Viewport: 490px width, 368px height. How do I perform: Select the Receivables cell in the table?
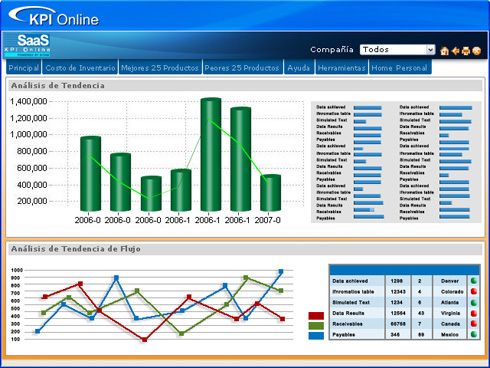click(x=347, y=324)
